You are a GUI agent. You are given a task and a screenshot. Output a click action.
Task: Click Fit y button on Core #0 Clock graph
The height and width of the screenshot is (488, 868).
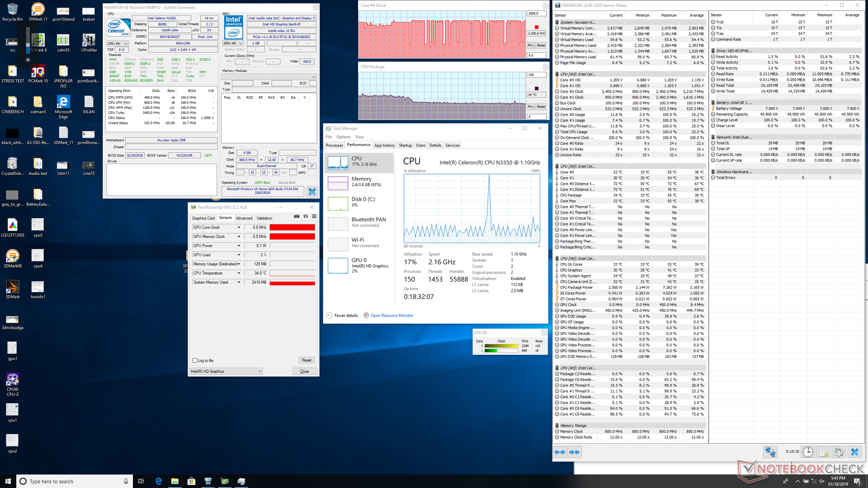pyautogui.click(x=531, y=45)
